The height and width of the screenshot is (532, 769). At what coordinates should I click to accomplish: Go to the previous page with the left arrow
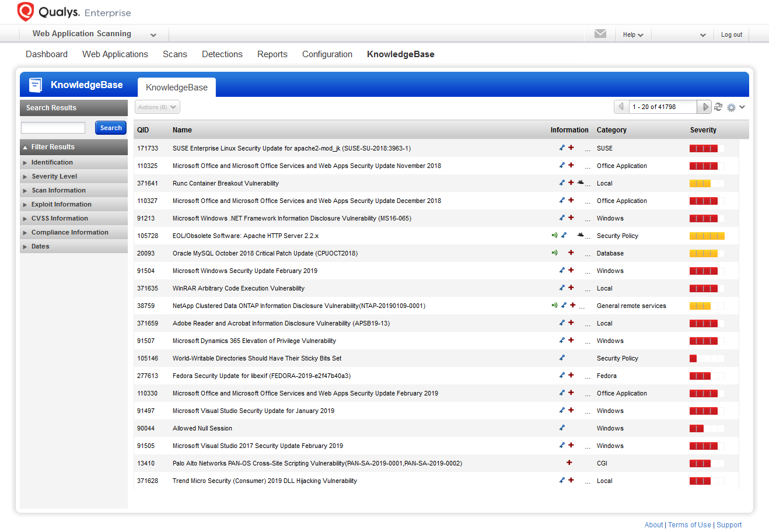621,107
